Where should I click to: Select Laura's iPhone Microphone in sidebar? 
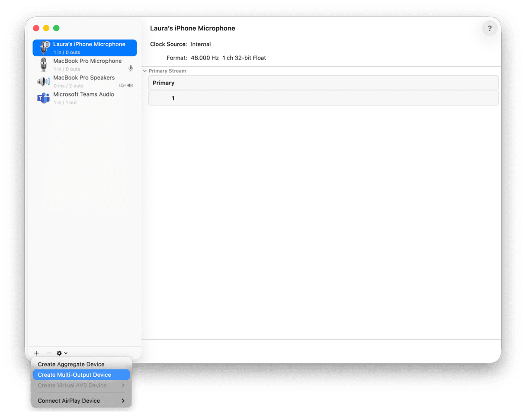[x=85, y=48]
